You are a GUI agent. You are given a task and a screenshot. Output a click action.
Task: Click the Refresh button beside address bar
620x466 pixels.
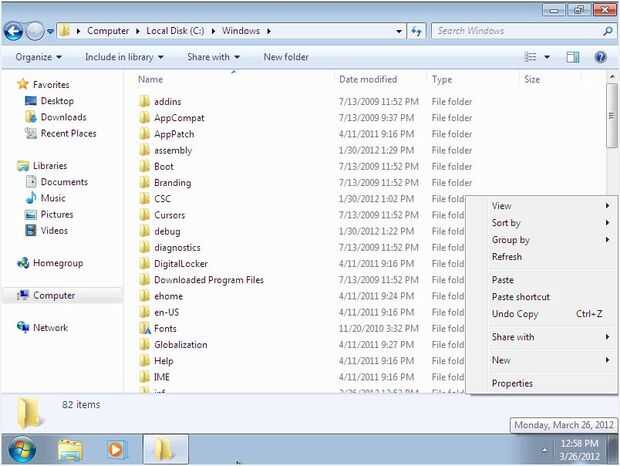pyautogui.click(x=416, y=31)
